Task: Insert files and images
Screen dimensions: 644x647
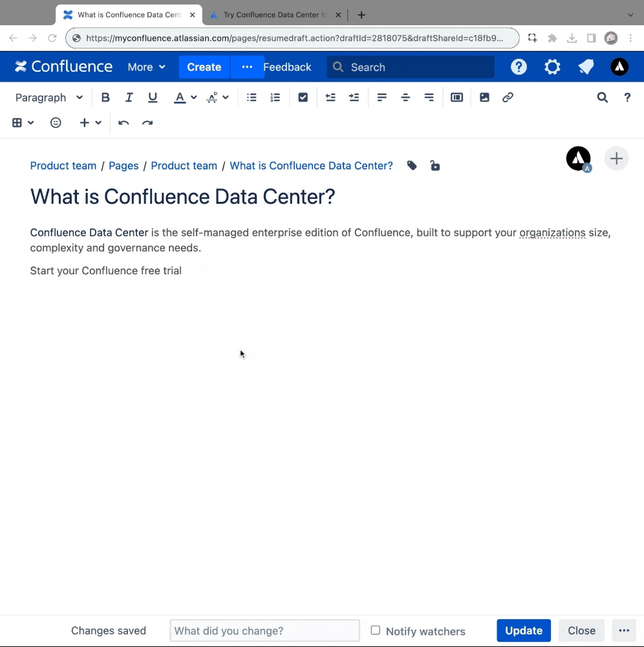Action: point(484,98)
